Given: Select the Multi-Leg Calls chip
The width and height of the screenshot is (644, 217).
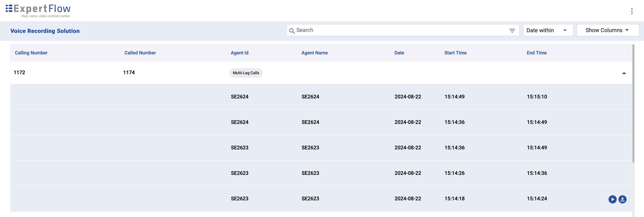Looking at the screenshot, I should coord(246,73).
